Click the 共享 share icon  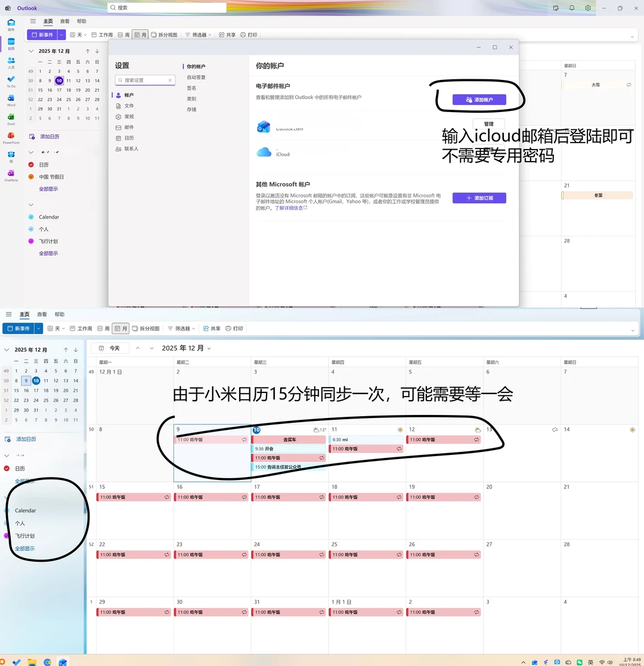[x=212, y=329]
